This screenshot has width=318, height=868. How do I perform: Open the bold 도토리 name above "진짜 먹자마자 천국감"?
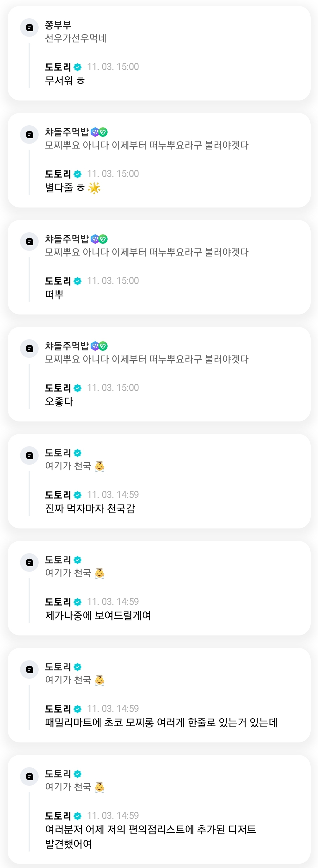pos(58,495)
